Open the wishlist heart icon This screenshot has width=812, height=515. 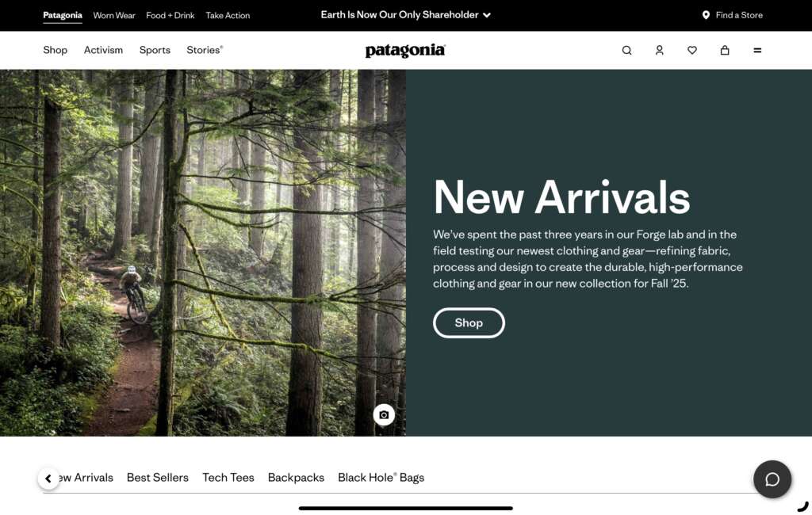(691, 50)
